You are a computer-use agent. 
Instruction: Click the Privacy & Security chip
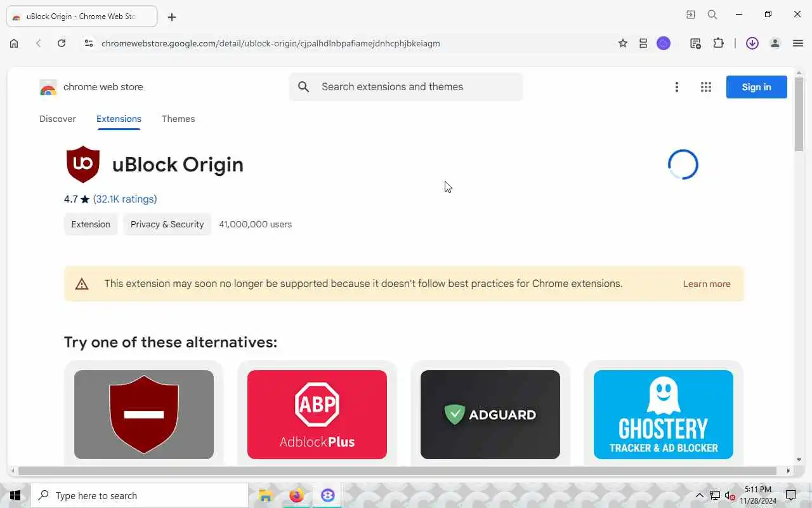pyautogui.click(x=167, y=224)
